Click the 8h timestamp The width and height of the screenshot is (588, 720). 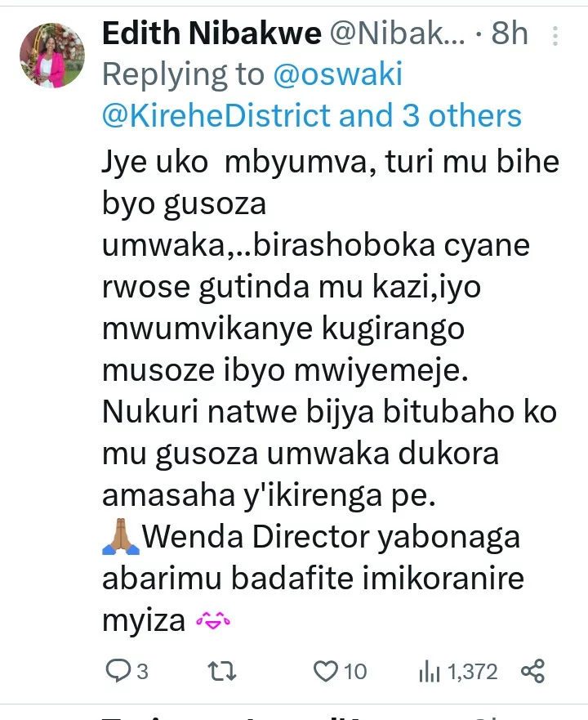[x=510, y=34]
